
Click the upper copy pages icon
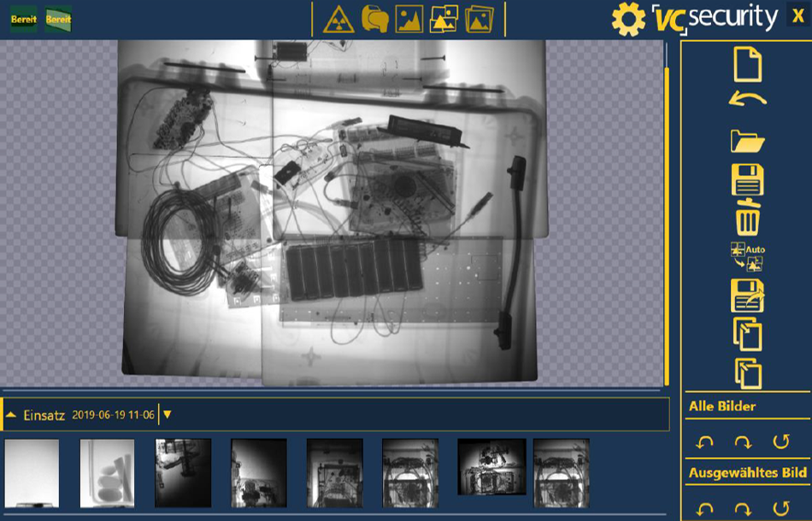[x=747, y=334]
